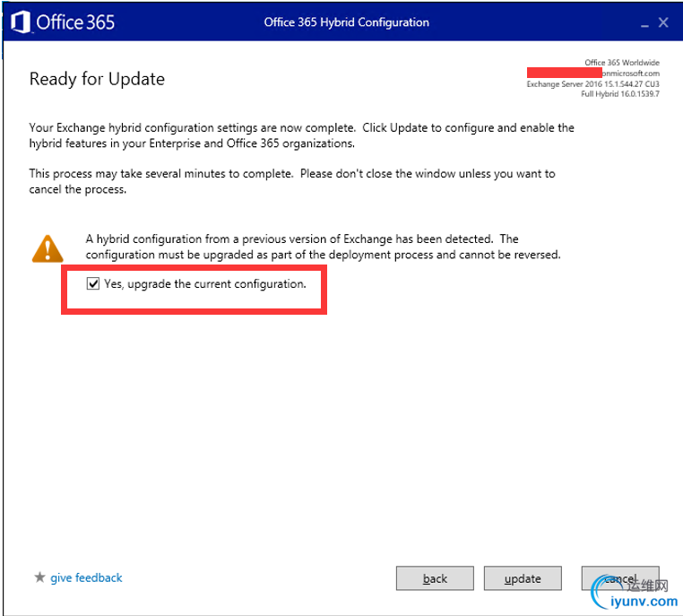
Task: Uncheck 'Yes, upgrade the current configuration'
Action: 93,283
